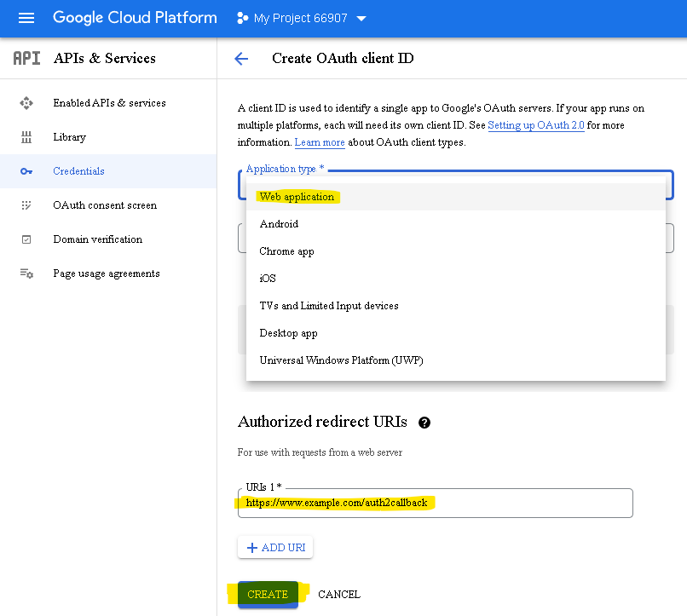The height and width of the screenshot is (616, 687).
Task: Open the My Project 66907 project selector
Action: click(x=301, y=19)
